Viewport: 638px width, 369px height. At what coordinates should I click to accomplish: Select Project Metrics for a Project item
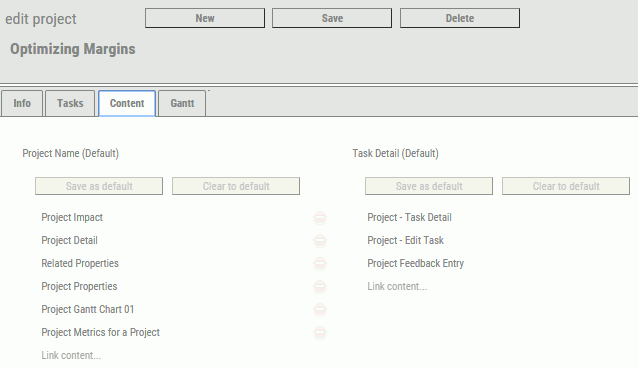coord(101,332)
